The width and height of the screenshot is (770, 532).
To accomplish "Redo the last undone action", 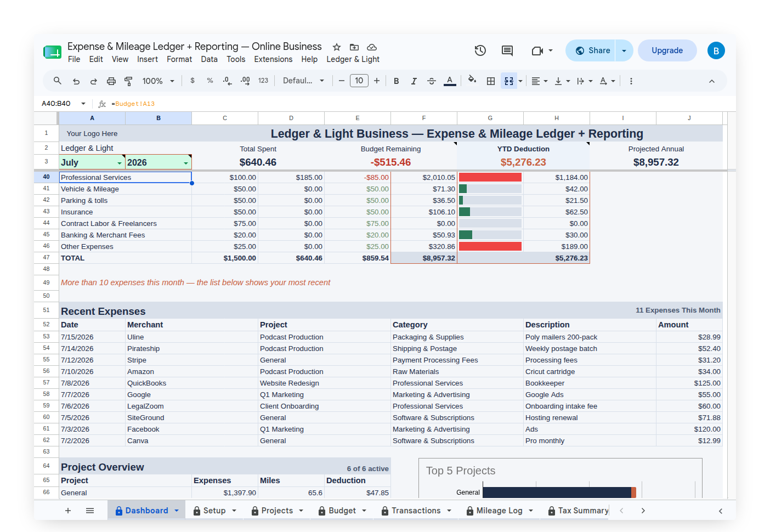I will [94, 81].
